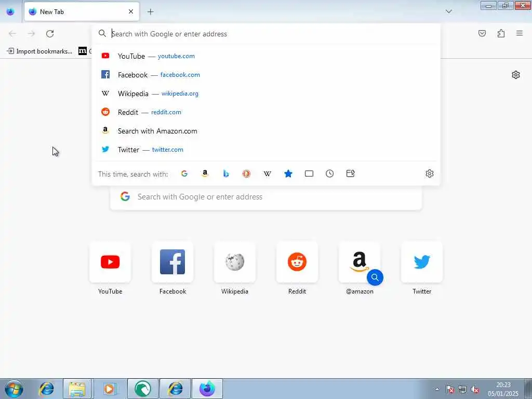Search this time with Bing
Screen dimensions: 532x399
(x=226, y=174)
